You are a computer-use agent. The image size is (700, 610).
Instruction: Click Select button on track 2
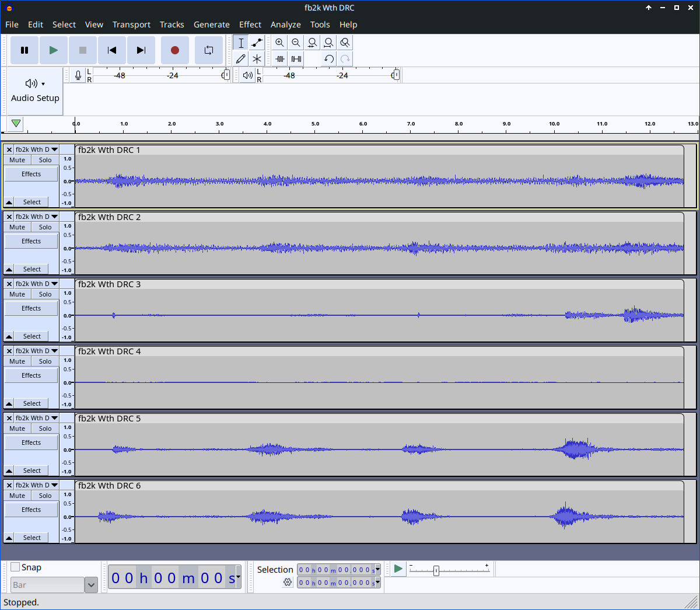32,269
